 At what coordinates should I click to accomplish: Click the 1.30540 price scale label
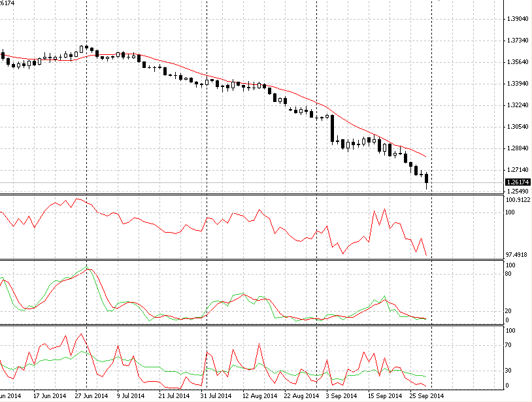click(518, 127)
